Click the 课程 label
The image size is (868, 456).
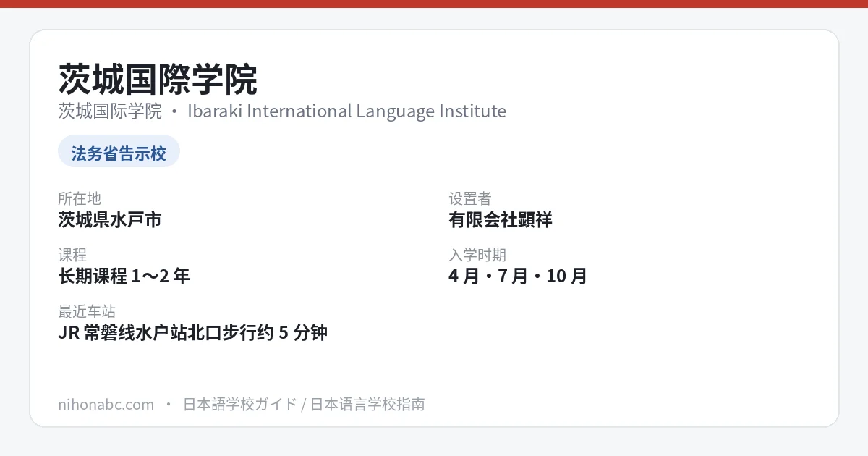[72, 255]
